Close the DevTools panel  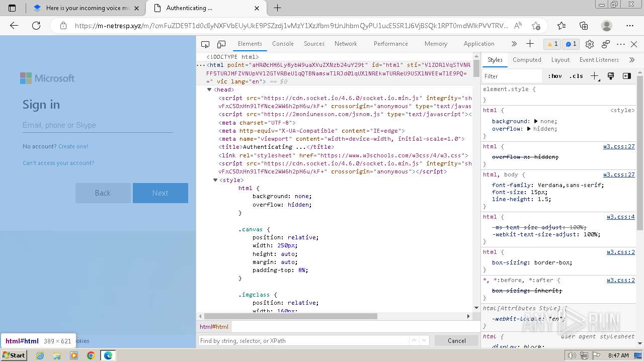(x=634, y=44)
